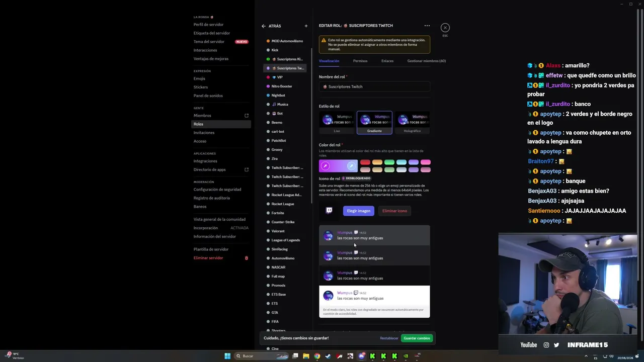Select the Liso role style
Image resolution: width=644 pixels, height=362 pixels.
tap(337, 123)
